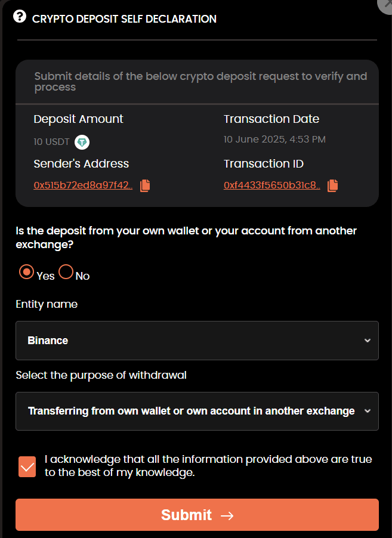Click the acknowledgement statement text
Image resolution: width=392 pixels, height=538 pixels.
point(208,466)
